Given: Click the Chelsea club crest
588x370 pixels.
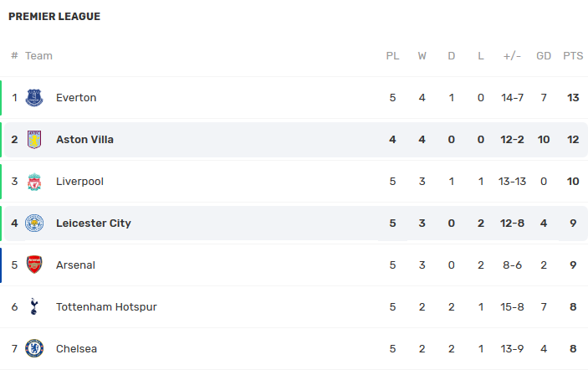Looking at the screenshot, I should click(34, 349).
